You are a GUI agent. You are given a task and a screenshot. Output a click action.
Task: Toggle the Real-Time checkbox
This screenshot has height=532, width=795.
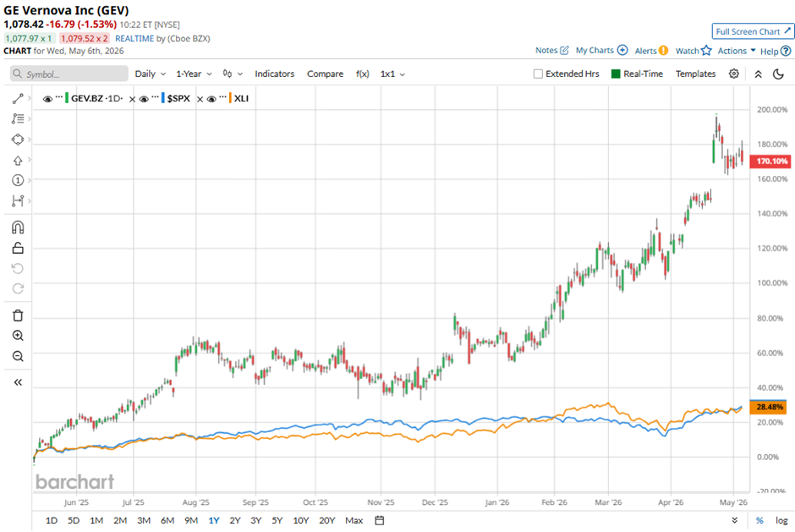tap(616, 74)
